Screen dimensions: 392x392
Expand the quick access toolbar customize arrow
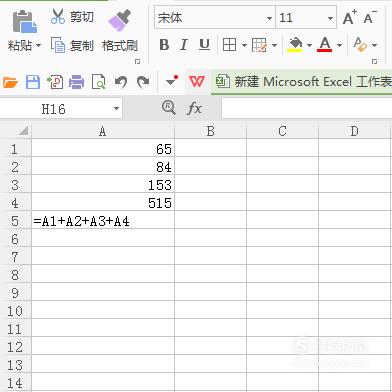click(171, 81)
